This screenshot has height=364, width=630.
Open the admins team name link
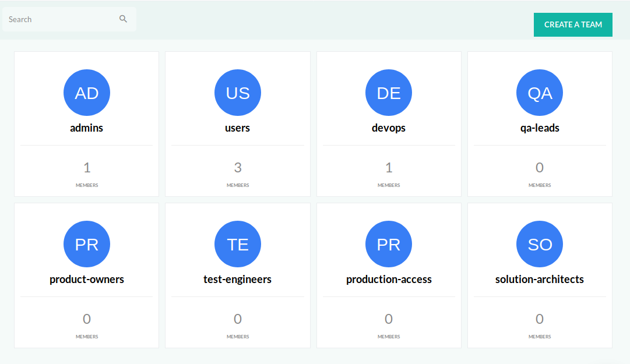(x=87, y=128)
